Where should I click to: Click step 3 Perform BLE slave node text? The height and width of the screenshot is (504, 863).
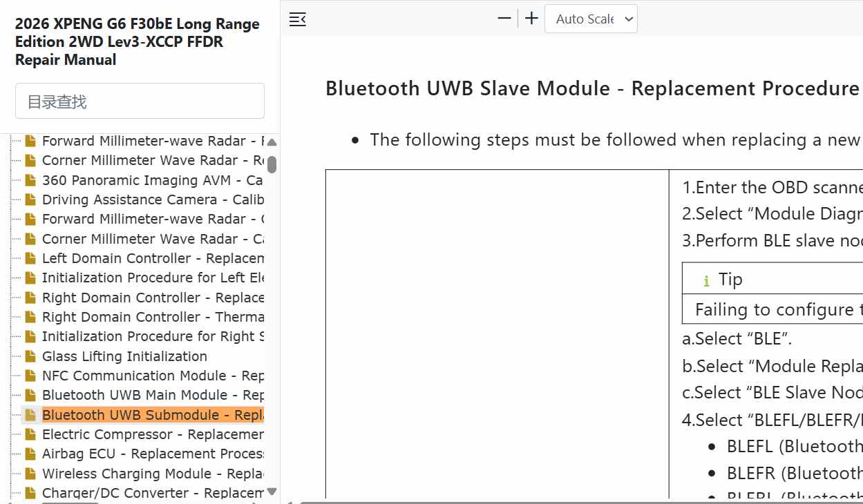[x=772, y=241]
